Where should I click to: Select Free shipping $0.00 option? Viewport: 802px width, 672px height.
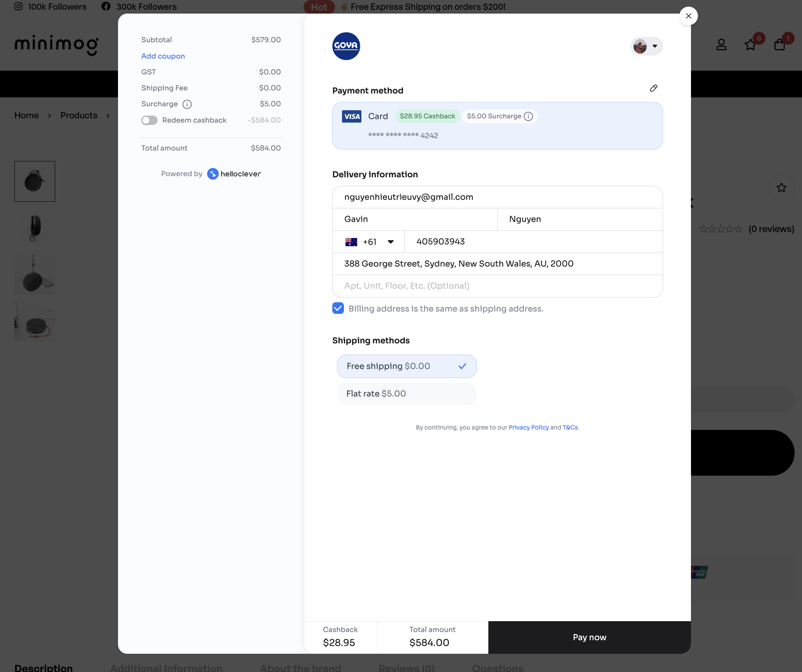pyautogui.click(x=406, y=366)
